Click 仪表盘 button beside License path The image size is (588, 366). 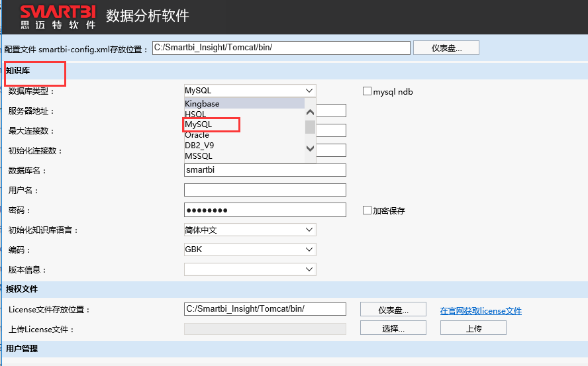point(393,310)
